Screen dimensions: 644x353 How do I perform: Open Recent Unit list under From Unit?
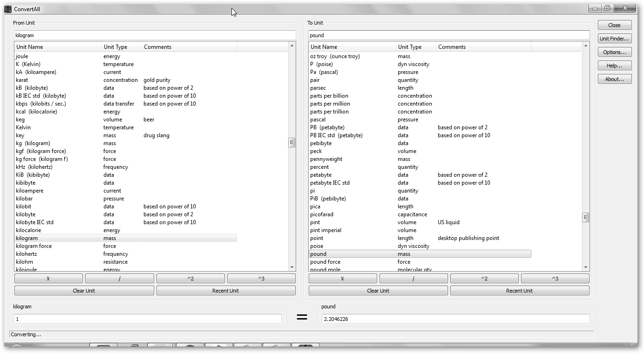225,291
